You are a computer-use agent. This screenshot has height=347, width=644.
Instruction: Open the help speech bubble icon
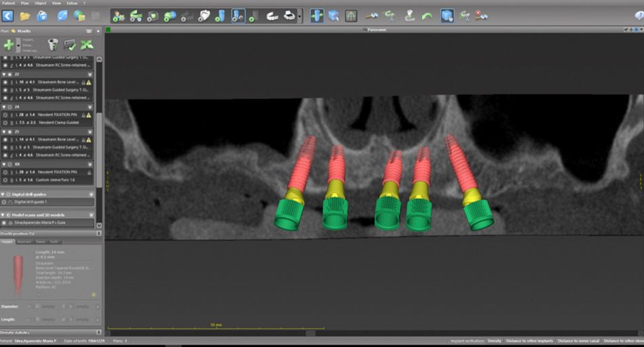(639, 16)
